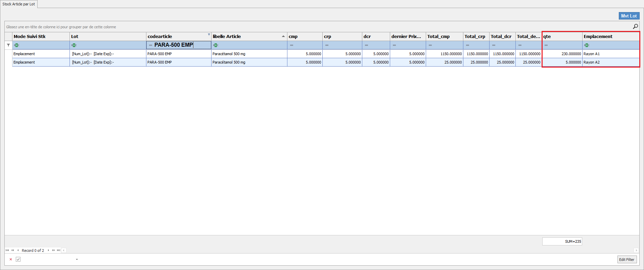Go to first record in navigator
The height and width of the screenshot is (270, 644).
7,250
